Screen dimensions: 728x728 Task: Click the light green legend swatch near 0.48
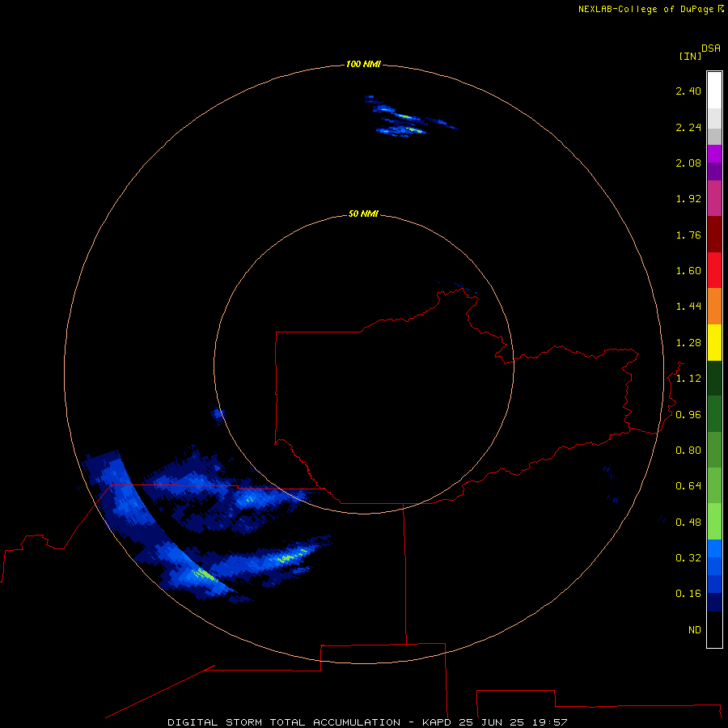pos(714,522)
